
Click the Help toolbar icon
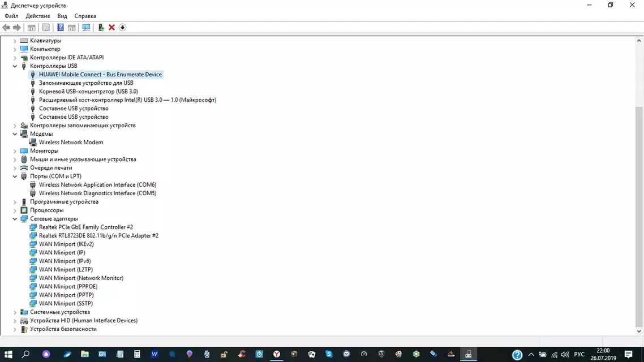tap(61, 28)
